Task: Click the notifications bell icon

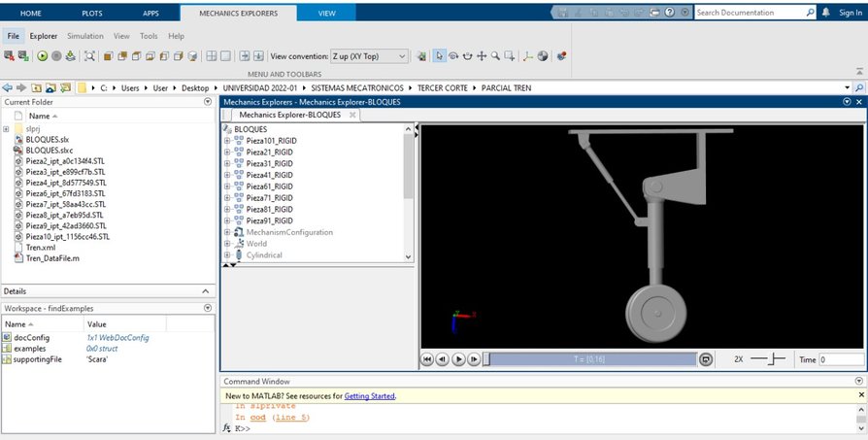Action: [x=826, y=13]
